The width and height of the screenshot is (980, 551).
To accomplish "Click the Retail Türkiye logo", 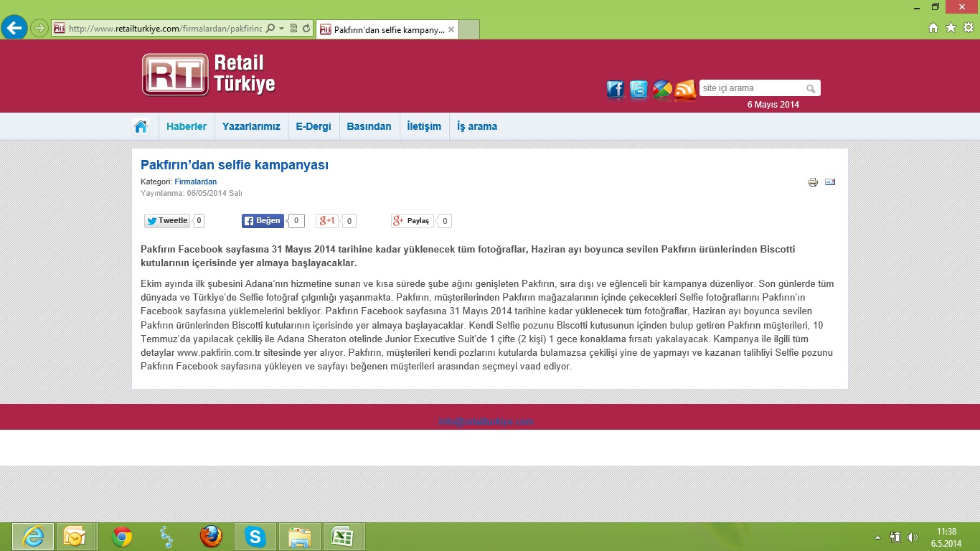I will pyautogui.click(x=209, y=74).
